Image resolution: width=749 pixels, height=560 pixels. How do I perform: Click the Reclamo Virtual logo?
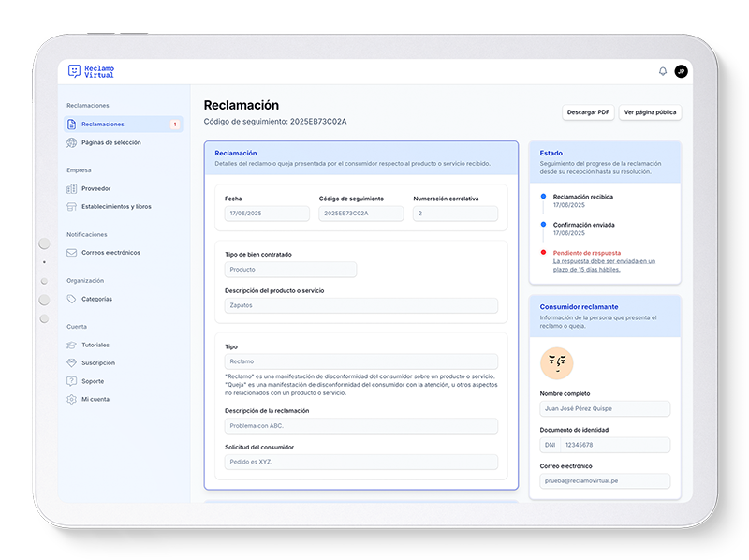pos(91,71)
